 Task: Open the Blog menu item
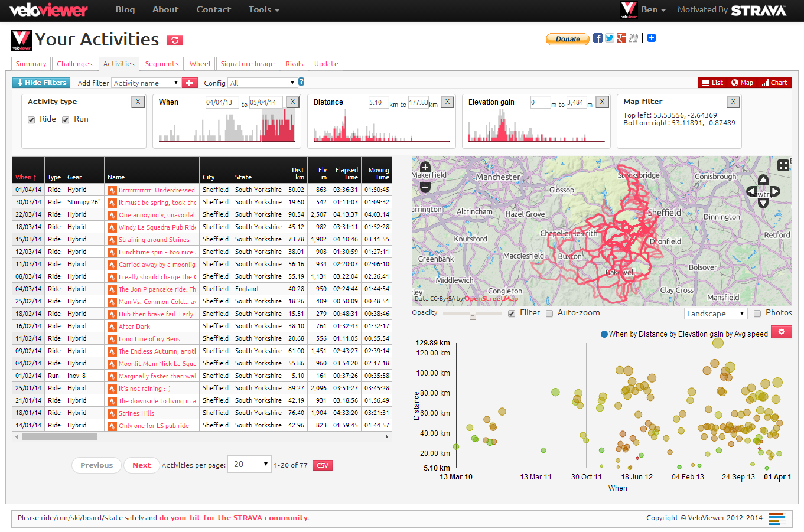pos(125,9)
